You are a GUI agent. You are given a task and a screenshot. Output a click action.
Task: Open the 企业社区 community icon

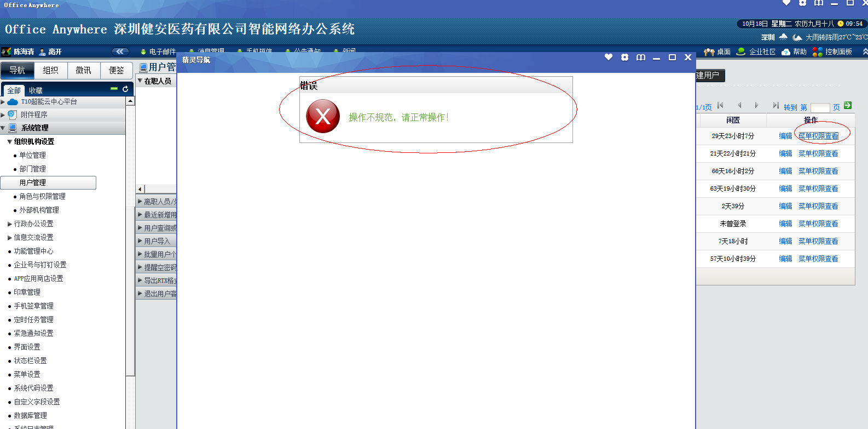(x=741, y=52)
